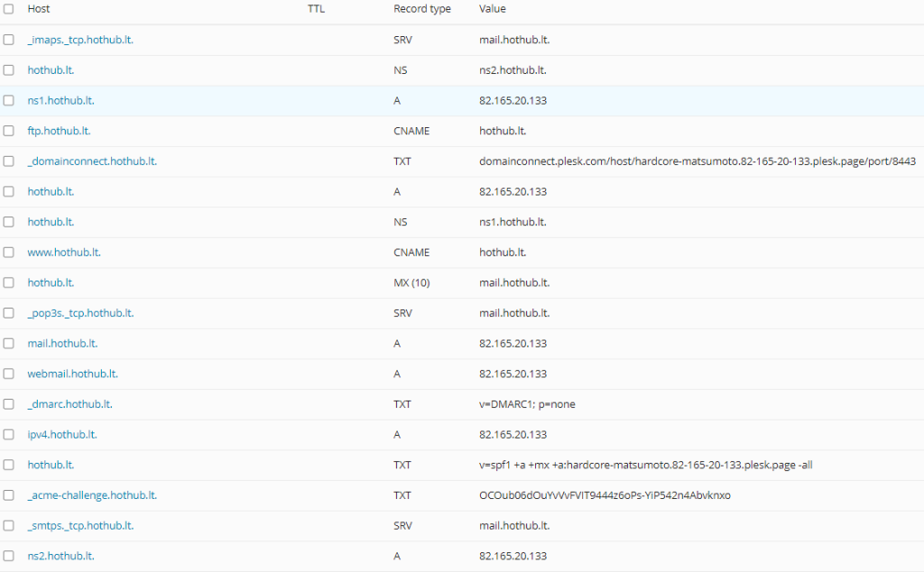The height and width of the screenshot is (572, 924).
Task: Click the ns2.hothub.lt. value in NS row
Action: pos(513,70)
